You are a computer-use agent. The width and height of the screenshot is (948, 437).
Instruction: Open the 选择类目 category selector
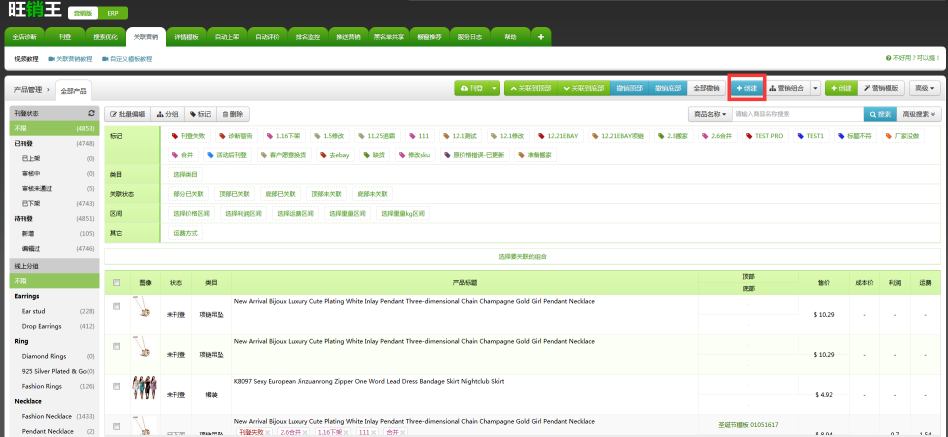(x=184, y=175)
